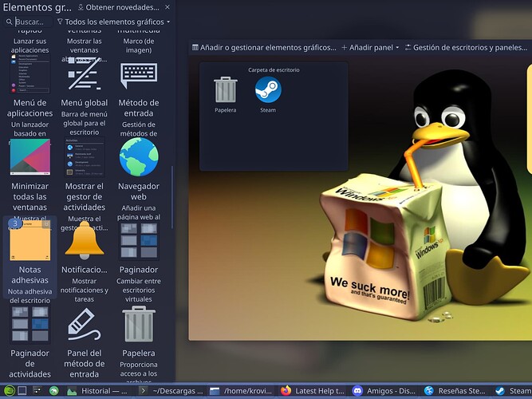
Task: Click the green chameleon icon in taskbar
Action: coord(53,391)
